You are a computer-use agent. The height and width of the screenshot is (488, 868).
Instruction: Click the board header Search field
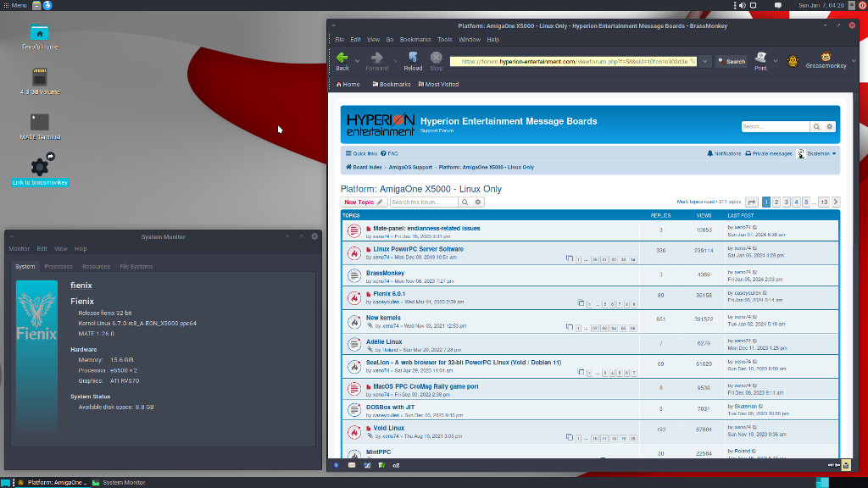pos(775,127)
